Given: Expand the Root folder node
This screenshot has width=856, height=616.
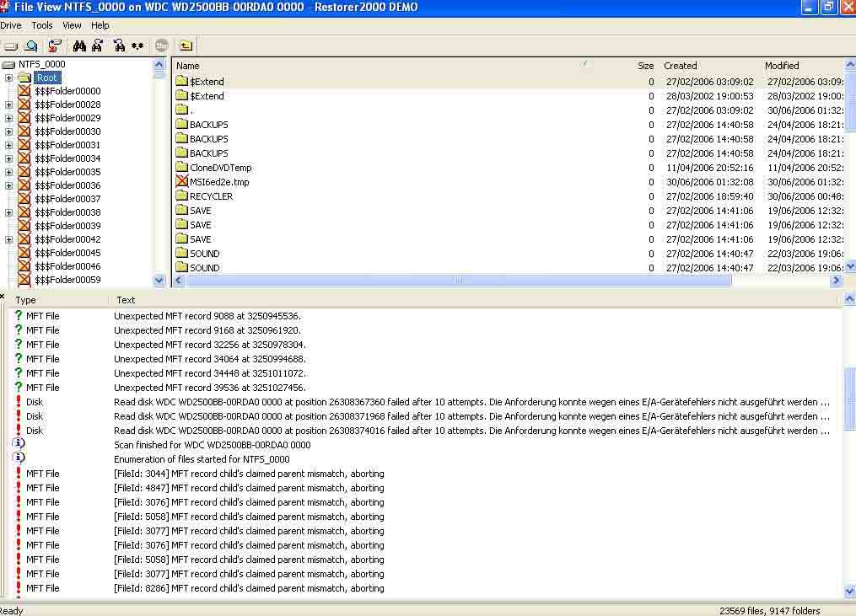Looking at the screenshot, I should [8, 78].
